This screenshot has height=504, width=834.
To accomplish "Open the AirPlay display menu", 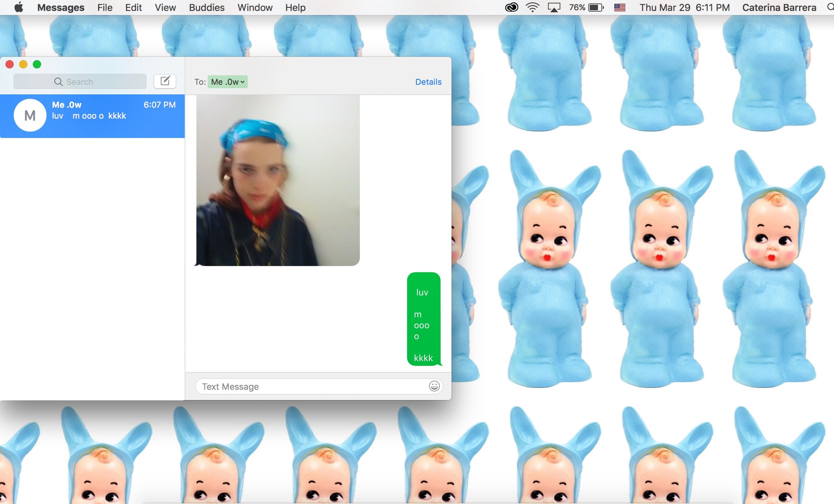I will point(554,7).
